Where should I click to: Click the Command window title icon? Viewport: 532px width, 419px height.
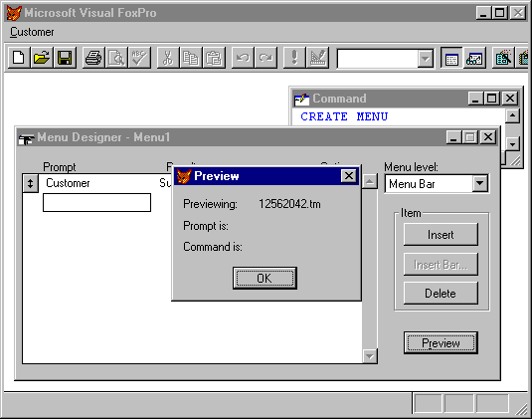tap(301, 99)
